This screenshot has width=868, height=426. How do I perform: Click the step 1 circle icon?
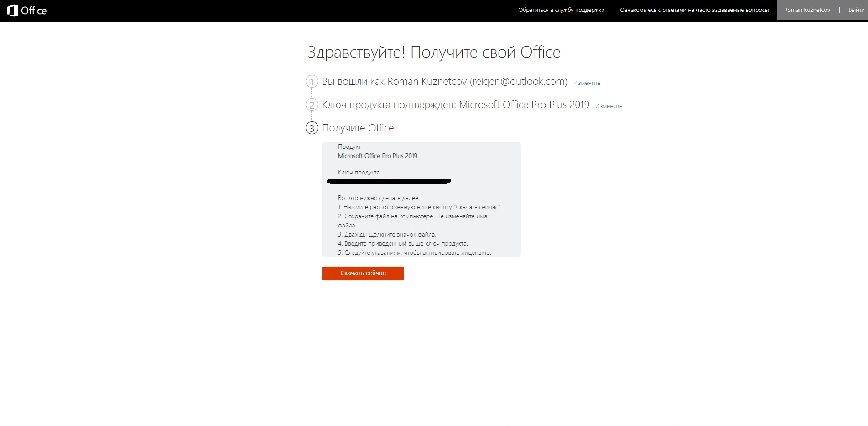click(312, 82)
